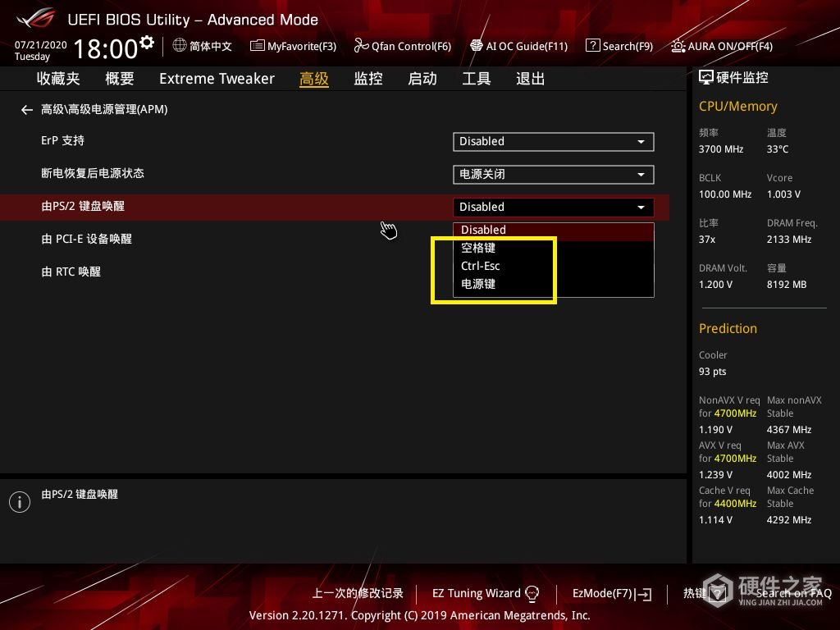Click the globe language icon 简体中文
The image size is (840, 630).
pyautogui.click(x=180, y=46)
